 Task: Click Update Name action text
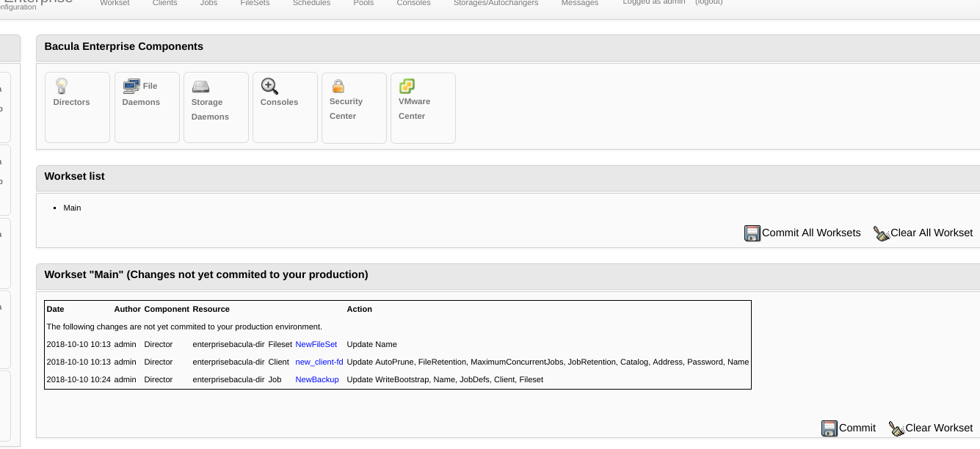371,344
